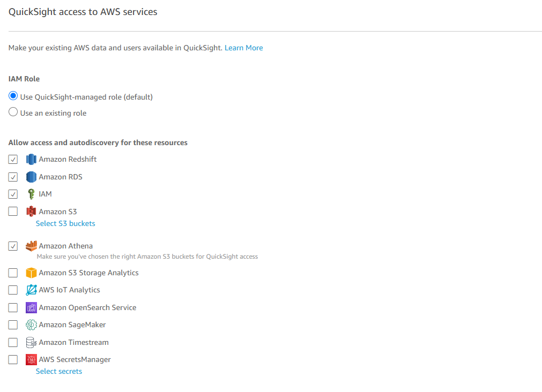Click the AWS SecretsManager icon
The image size is (542, 392).
31,359
